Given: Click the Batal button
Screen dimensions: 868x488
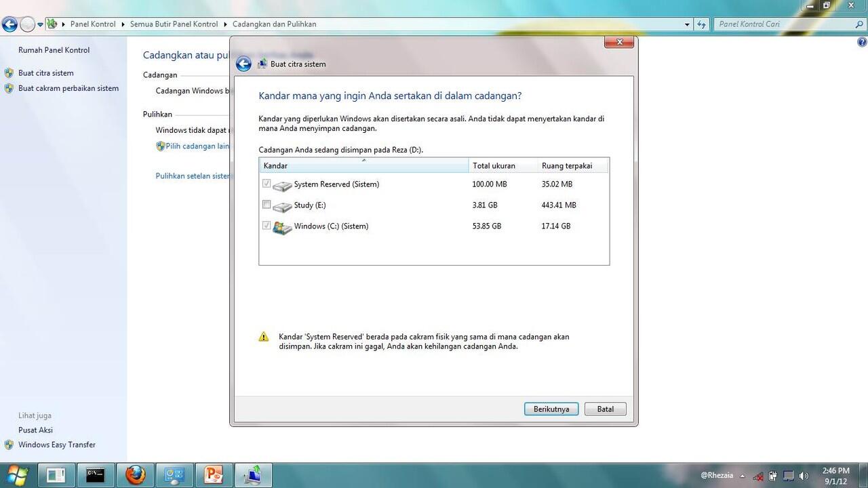Looking at the screenshot, I should click(606, 409).
